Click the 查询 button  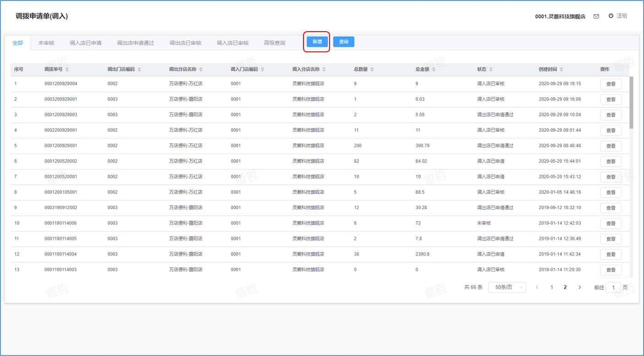click(344, 42)
